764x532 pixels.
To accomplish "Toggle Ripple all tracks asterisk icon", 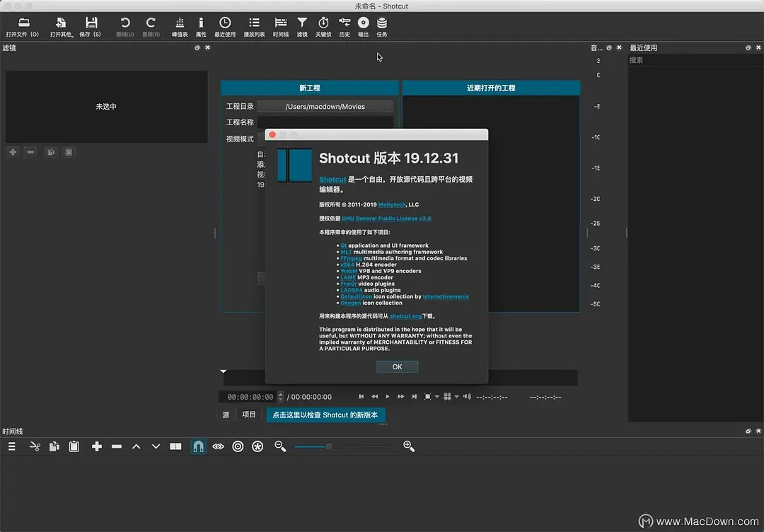I will click(x=257, y=446).
